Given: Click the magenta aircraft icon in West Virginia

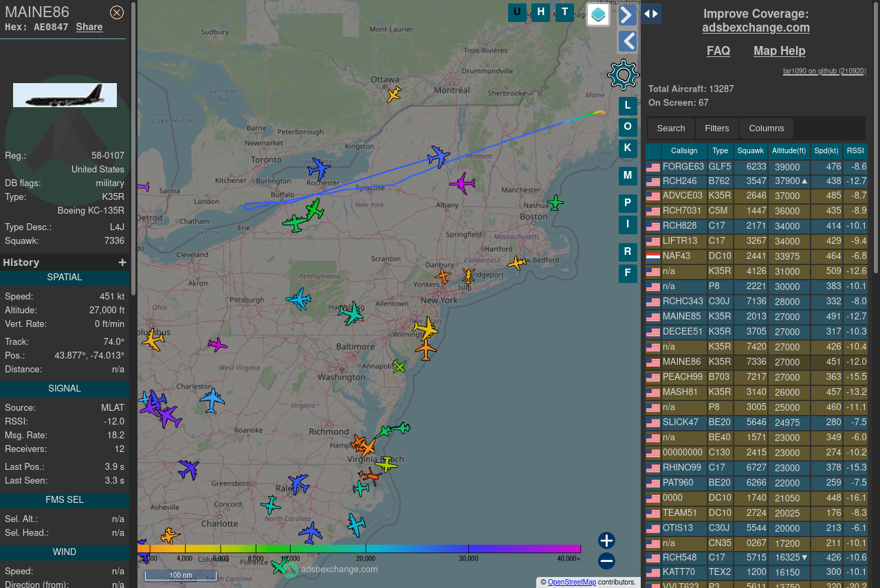Looking at the screenshot, I should [x=217, y=344].
